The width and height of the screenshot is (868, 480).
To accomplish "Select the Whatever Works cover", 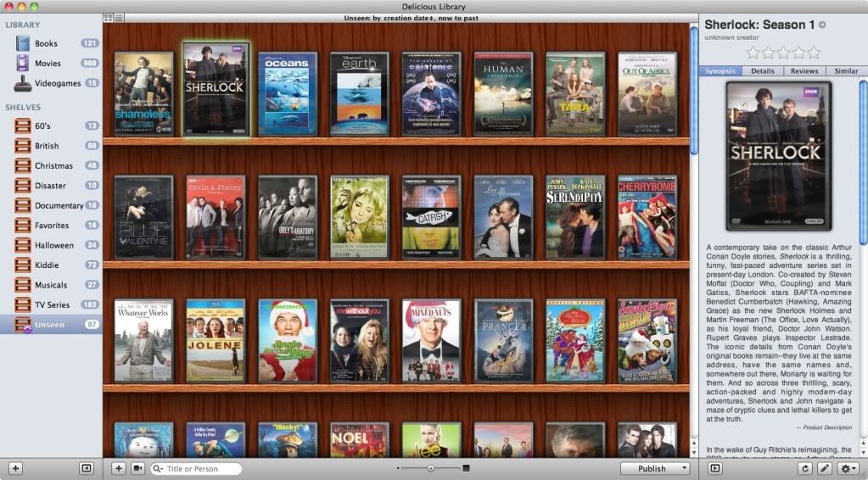I will click(x=144, y=341).
